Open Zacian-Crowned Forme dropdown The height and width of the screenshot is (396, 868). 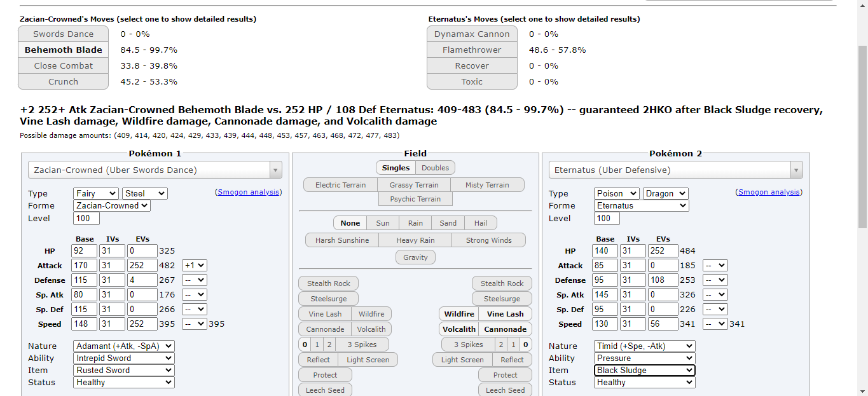112,205
